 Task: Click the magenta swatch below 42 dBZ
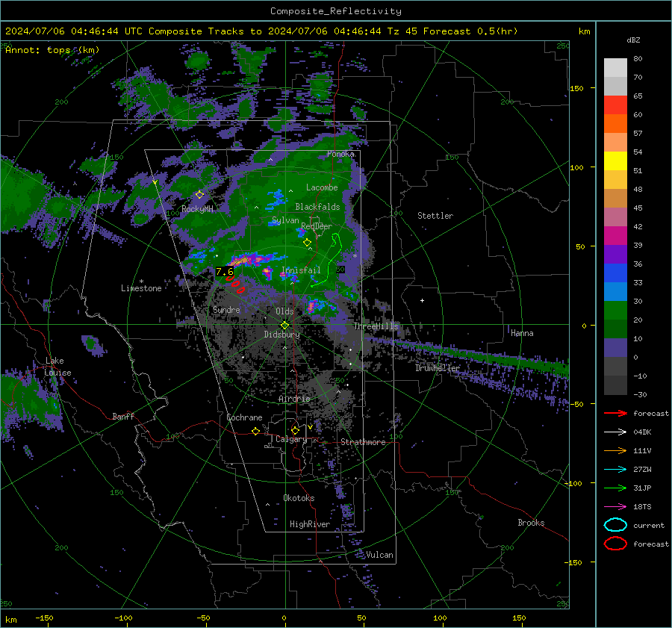(615, 236)
